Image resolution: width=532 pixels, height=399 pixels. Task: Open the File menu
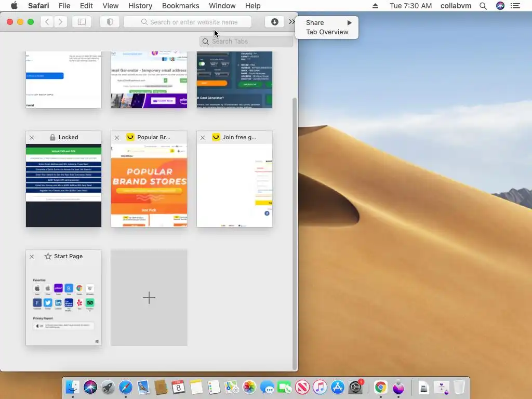(x=64, y=6)
